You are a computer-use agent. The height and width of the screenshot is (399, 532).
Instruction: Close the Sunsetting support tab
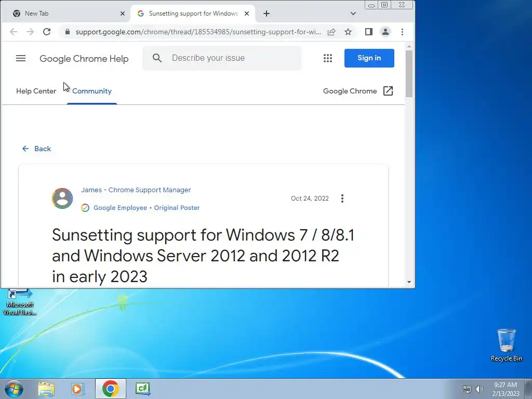[247, 14]
